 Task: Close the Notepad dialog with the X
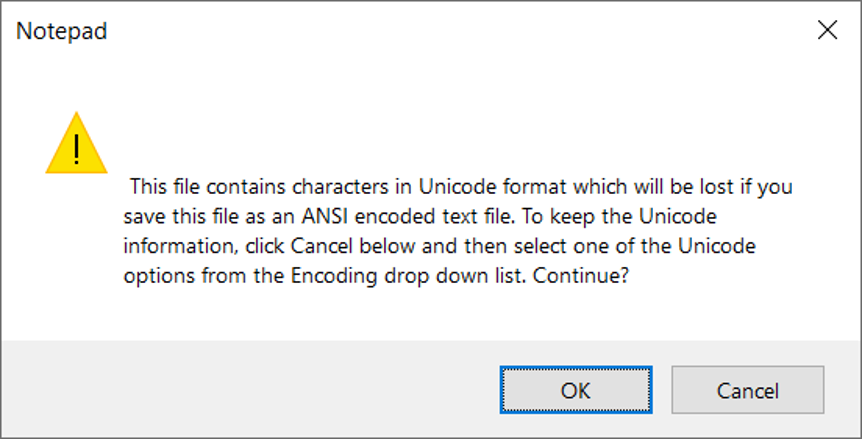coord(827,31)
